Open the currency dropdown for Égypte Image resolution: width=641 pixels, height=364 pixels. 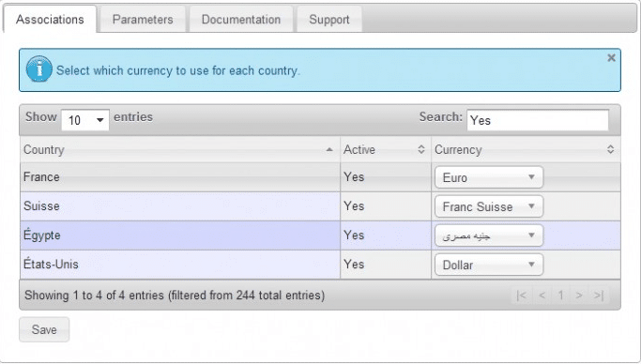[489, 235]
